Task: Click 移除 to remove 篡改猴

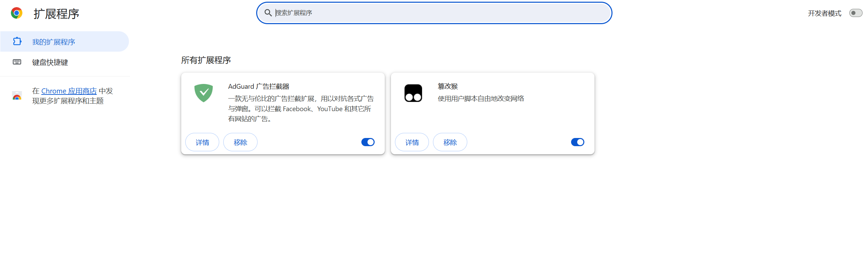Action: pyautogui.click(x=450, y=142)
